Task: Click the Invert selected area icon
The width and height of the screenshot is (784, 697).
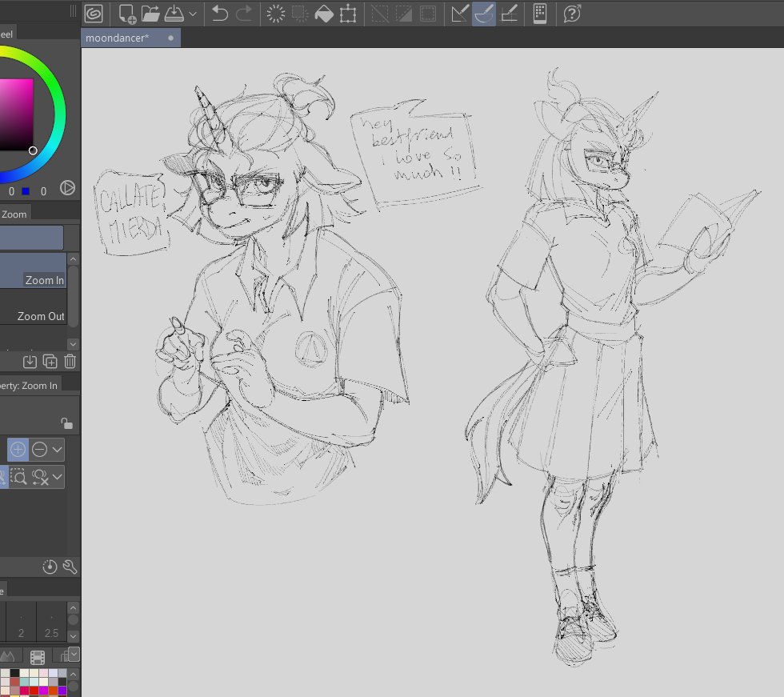Action: click(x=403, y=14)
